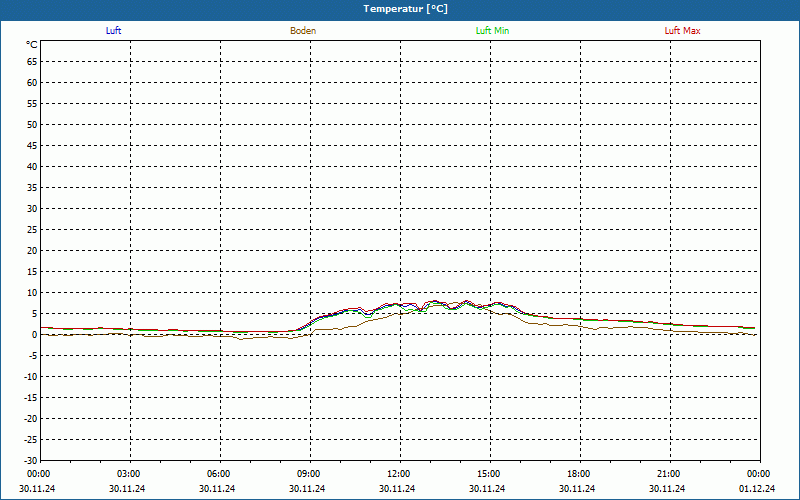800x500 pixels.
Task: Click the 21:00 time axis label
Action: click(x=668, y=474)
